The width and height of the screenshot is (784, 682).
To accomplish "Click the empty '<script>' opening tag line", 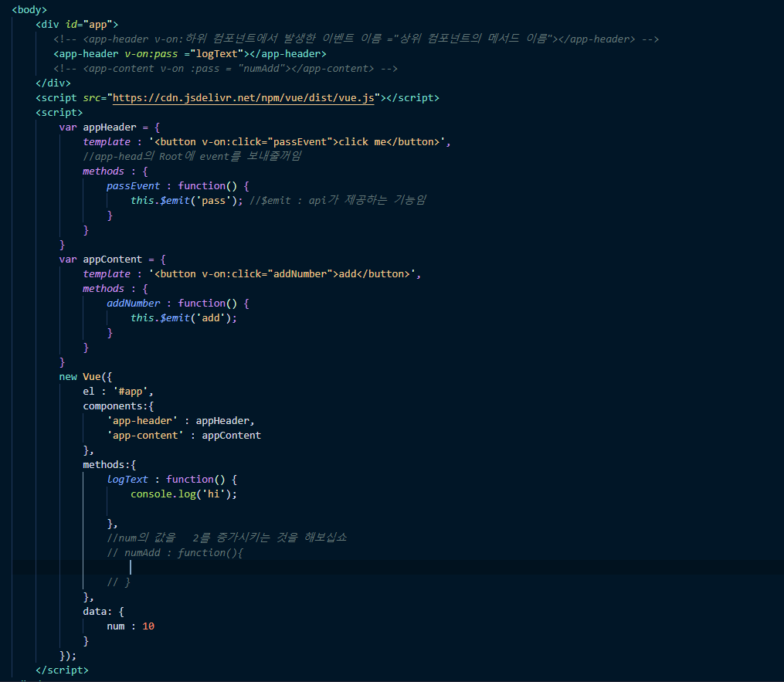I will click(59, 113).
